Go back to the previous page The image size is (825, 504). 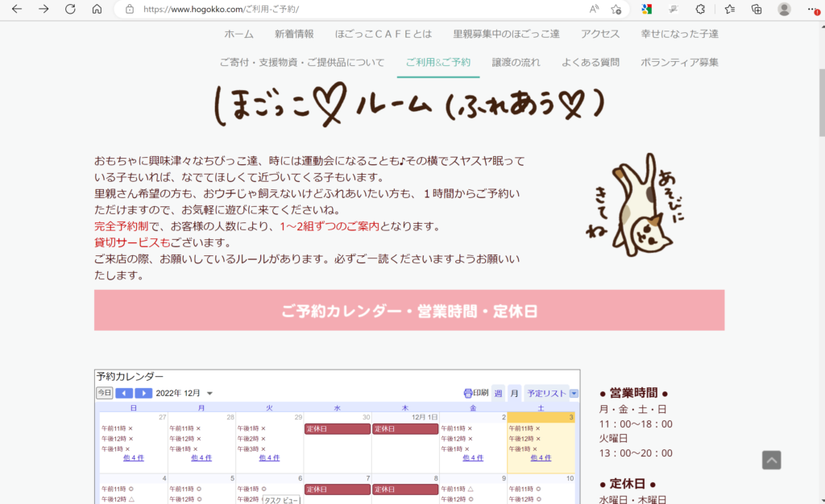point(17,9)
